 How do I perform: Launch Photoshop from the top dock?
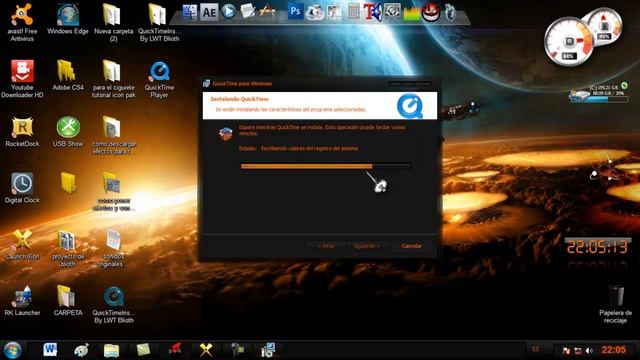coord(295,11)
